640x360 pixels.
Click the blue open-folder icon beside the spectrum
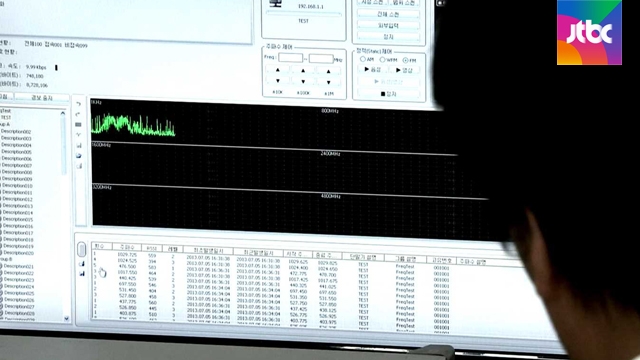pos(79,156)
